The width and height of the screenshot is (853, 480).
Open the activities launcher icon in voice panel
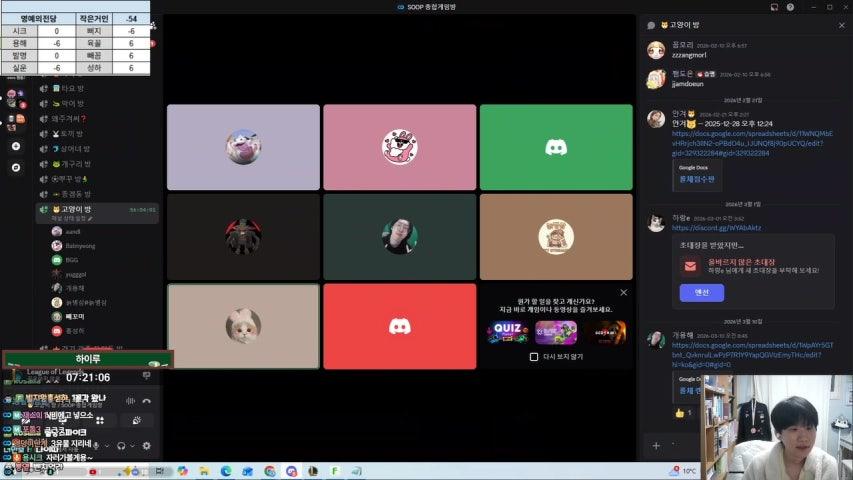100,421
